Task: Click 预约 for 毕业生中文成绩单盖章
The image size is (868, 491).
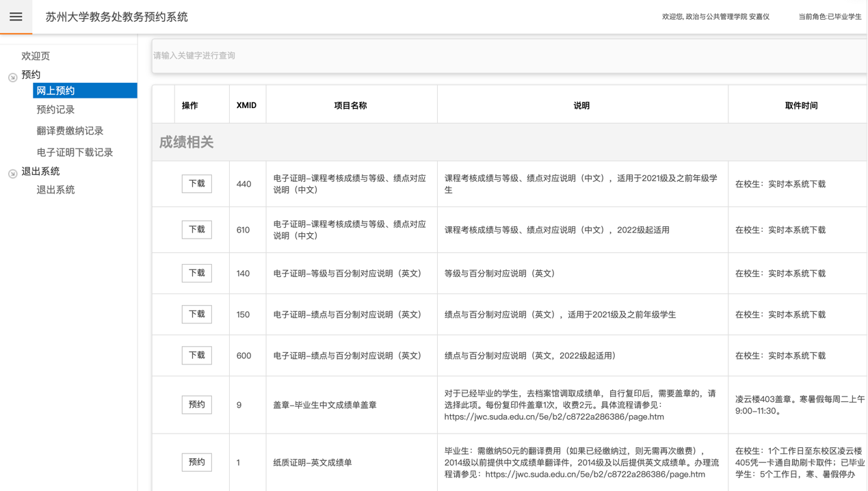Action: coord(196,405)
